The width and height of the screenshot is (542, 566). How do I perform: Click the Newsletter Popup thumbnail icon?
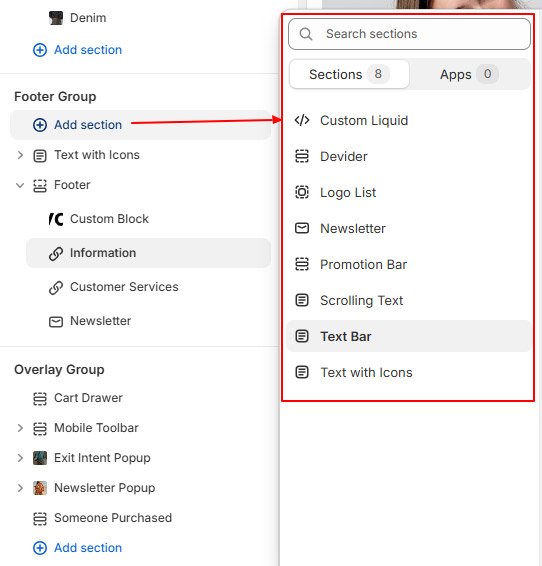40,488
